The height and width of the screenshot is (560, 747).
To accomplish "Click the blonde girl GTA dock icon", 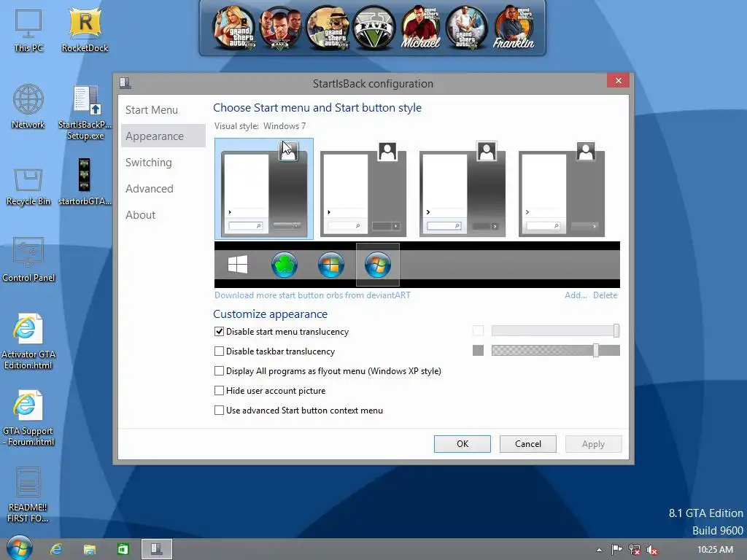I will tap(234, 28).
